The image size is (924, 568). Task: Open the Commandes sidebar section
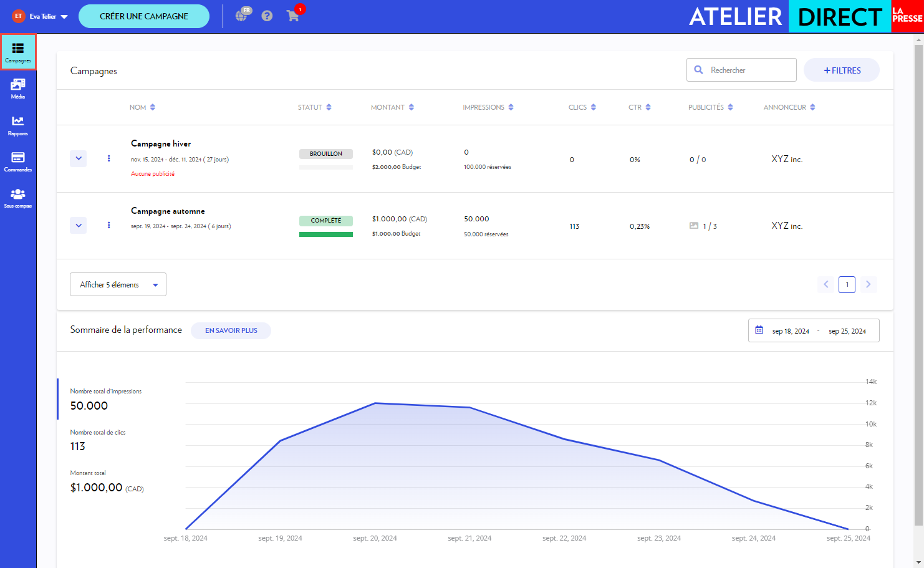tap(18, 161)
